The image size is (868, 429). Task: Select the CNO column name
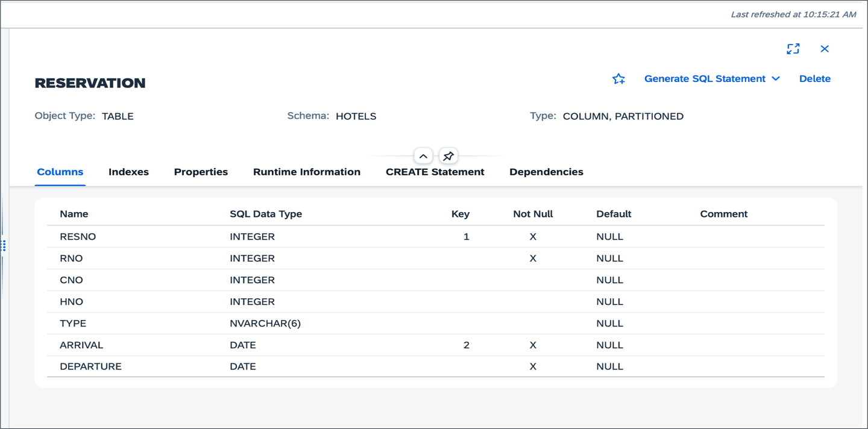tap(71, 280)
